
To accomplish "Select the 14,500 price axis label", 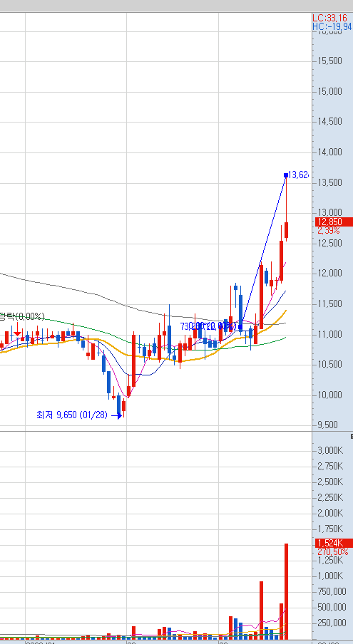I will pos(329,122).
